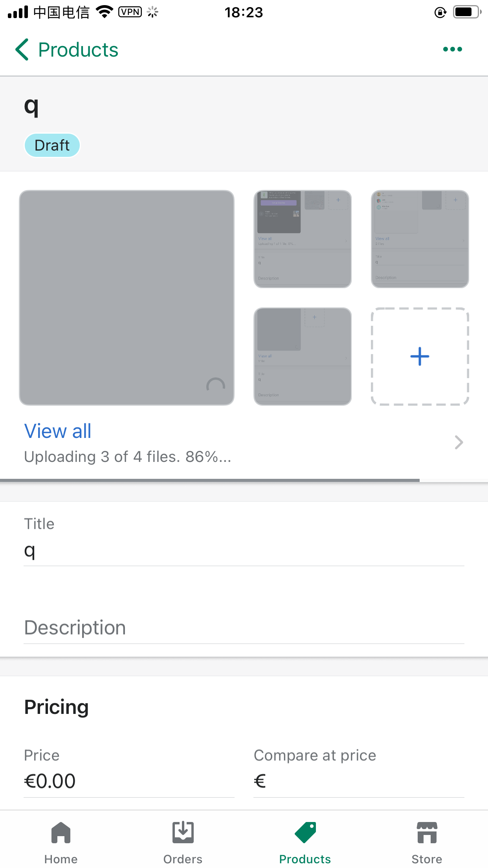Tap the back chevron icon beside Products

click(22, 50)
